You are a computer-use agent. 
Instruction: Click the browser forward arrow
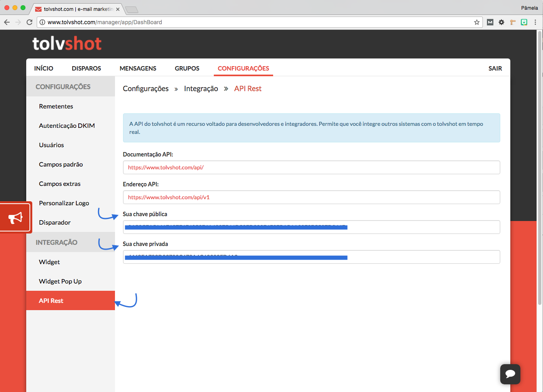pos(18,22)
